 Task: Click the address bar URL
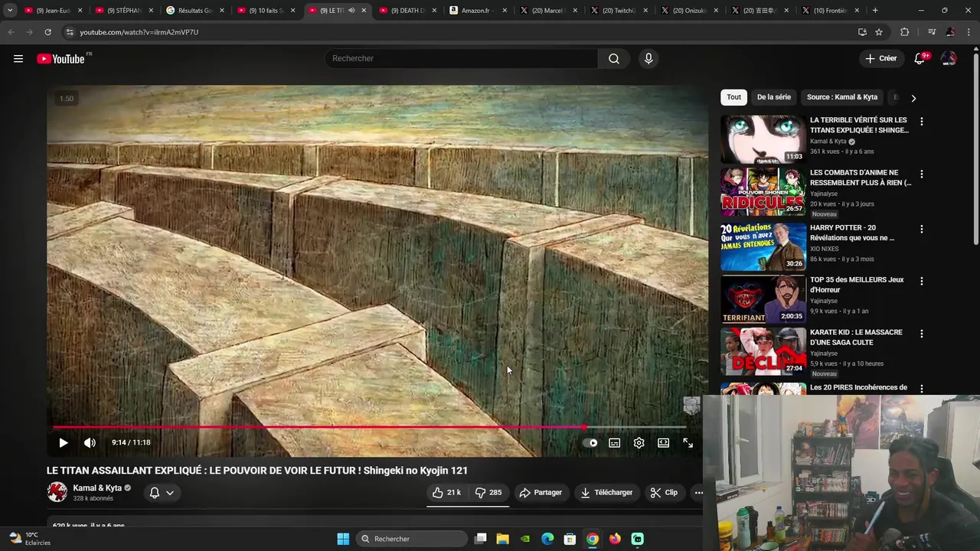tap(139, 32)
